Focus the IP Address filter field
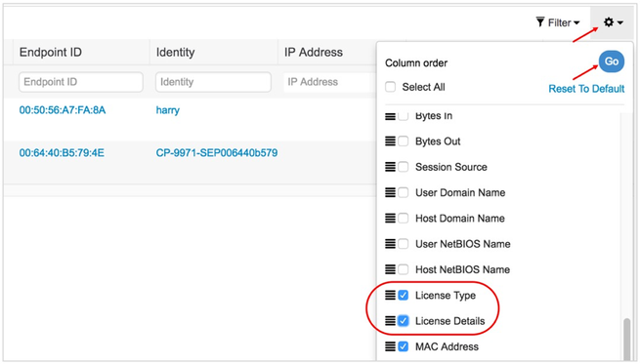640x364 pixels. 330,82
